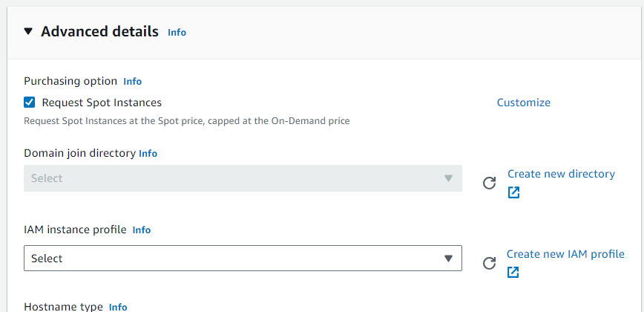The height and width of the screenshot is (312, 644).
Task: Click external link icon under Create new IAM profile
Action: [x=513, y=272]
